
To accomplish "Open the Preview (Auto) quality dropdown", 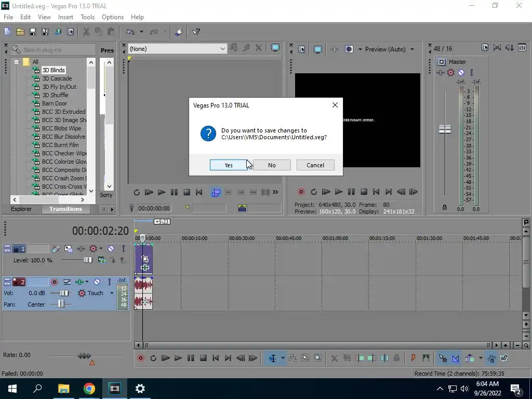I will (412, 49).
